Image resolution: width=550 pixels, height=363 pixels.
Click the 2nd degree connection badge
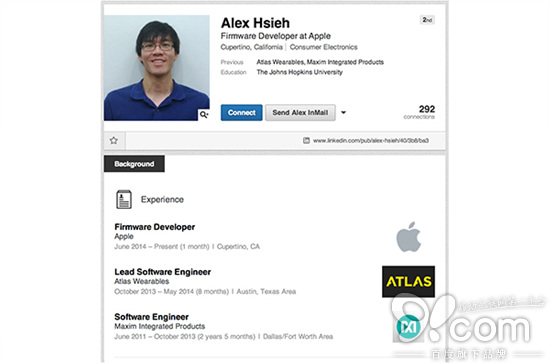point(427,20)
